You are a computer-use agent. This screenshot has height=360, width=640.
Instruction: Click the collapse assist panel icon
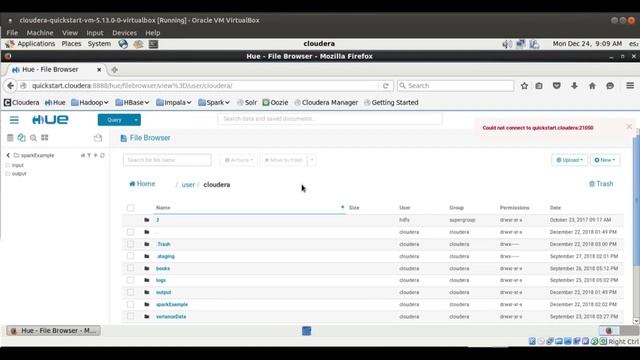pyautogui.click(x=98, y=138)
